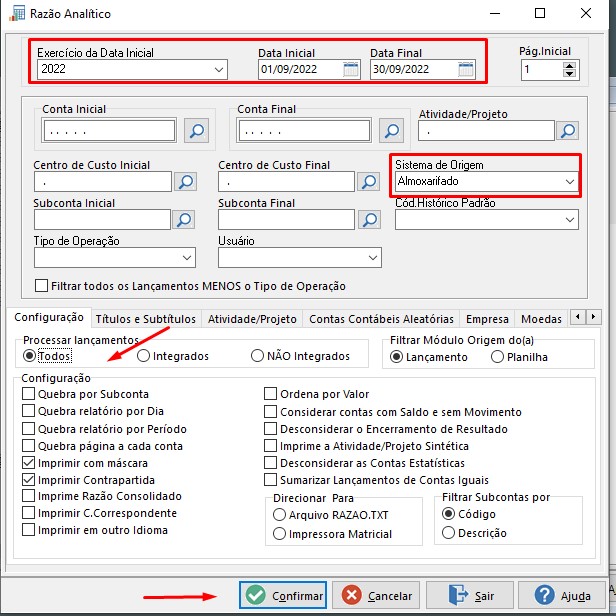The height and width of the screenshot is (616, 616).
Task: Open Centro de Custo Final lookup
Action: tap(369, 182)
